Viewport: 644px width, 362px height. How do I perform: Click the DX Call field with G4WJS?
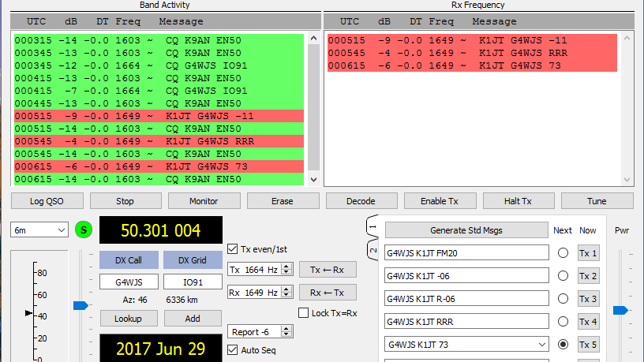pos(129,282)
